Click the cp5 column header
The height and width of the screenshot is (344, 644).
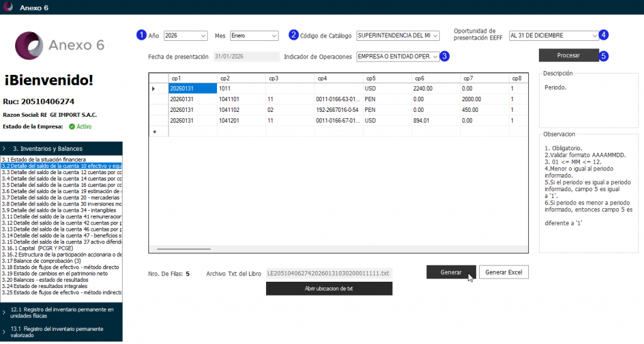[387, 79]
